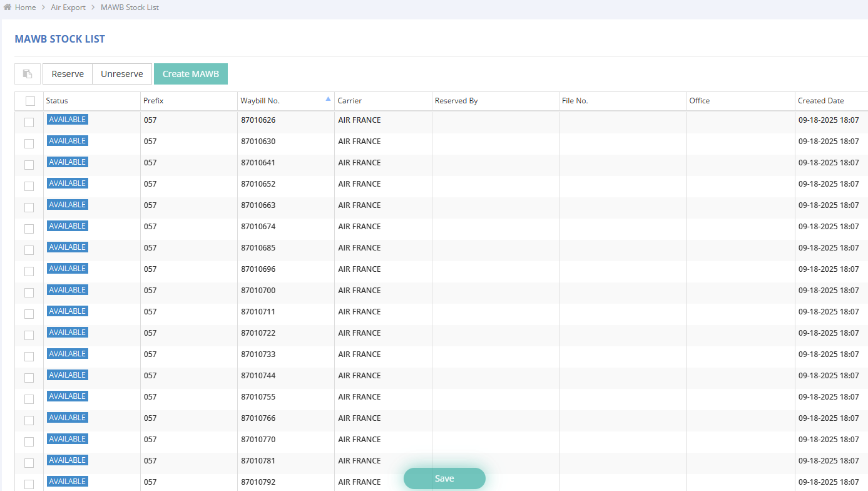Click the AVAILABLE status badge for waybill 87010781
This screenshot has width=868, height=491.
pyautogui.click(x=67, y=460)
